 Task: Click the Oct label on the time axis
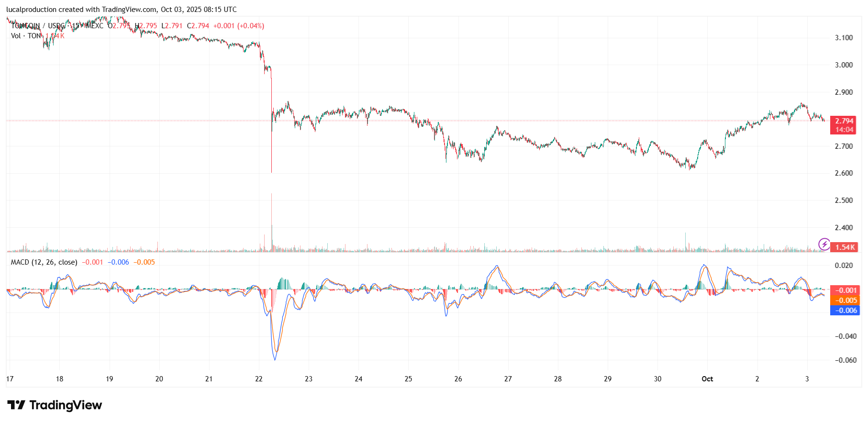[707, 379]
